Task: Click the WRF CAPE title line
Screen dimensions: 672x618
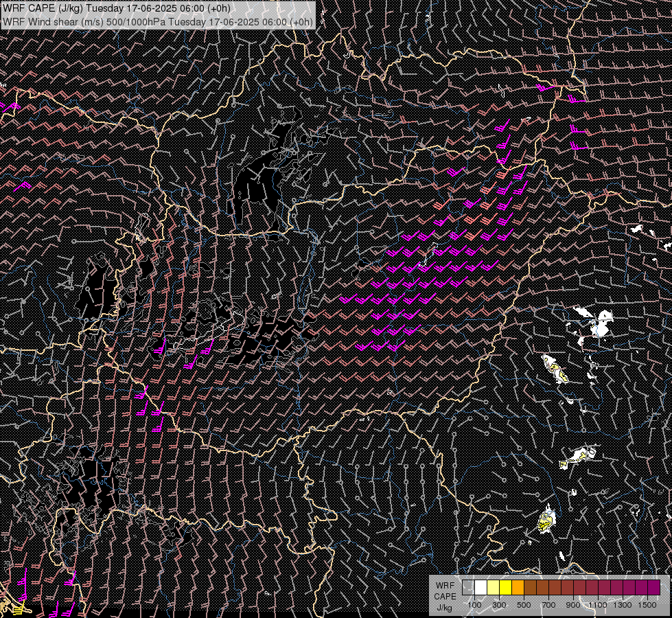Action: coord(117,8)
